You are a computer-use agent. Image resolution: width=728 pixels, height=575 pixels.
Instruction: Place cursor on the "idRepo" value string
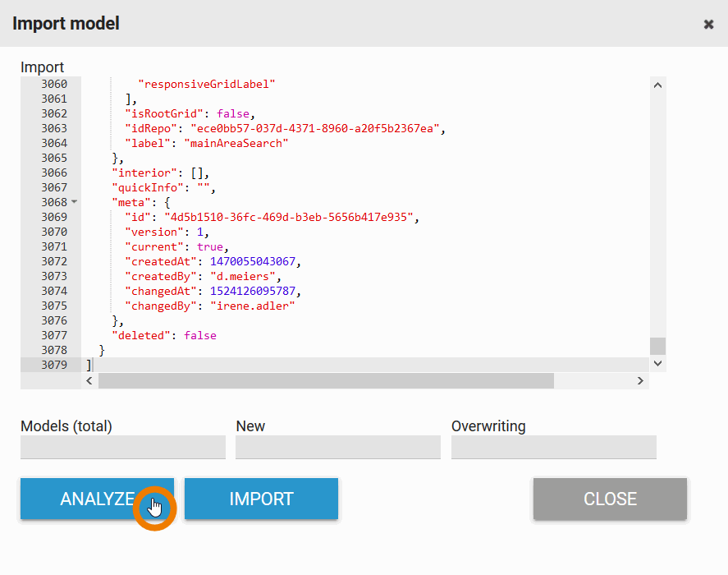317,128
